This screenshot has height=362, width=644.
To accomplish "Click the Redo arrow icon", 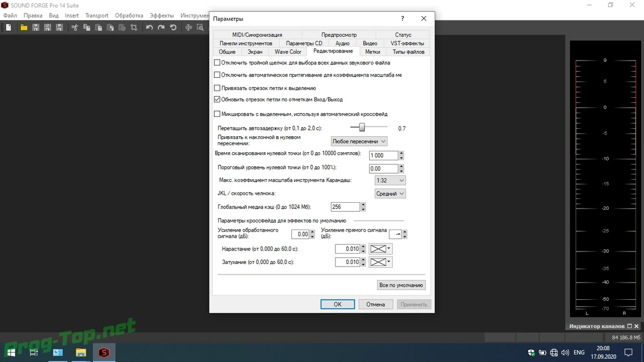I will tap(161, 27).
